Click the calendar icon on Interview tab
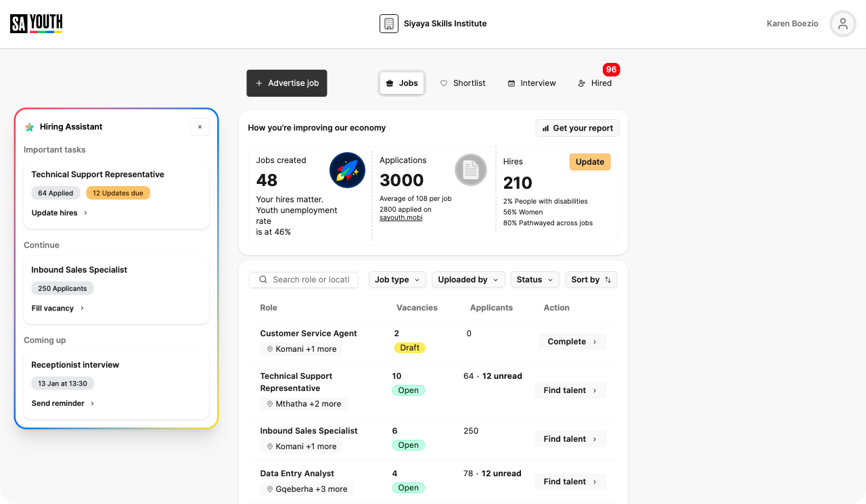 (511, 83)
